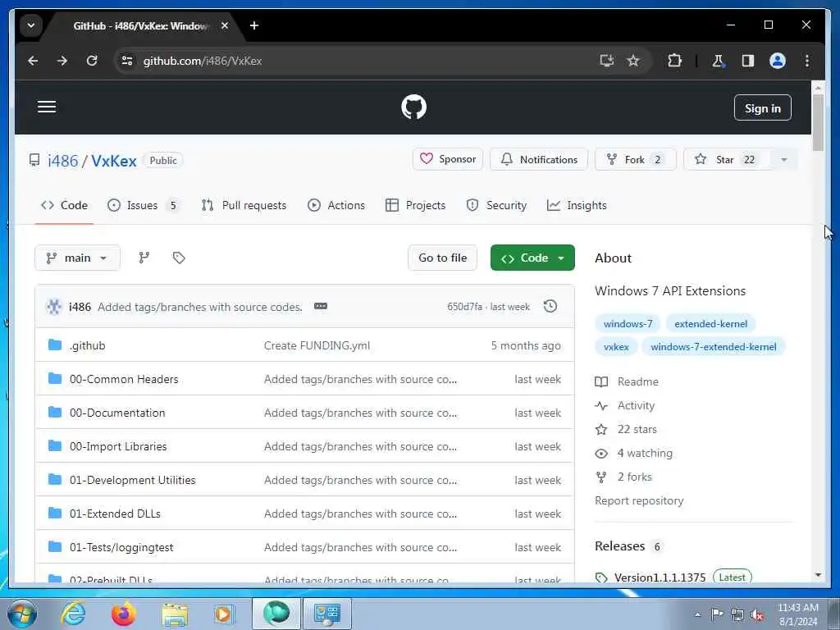Image resolution: width=840 pixels, height=630 pixels.
Task: Open site information icon in address bar
Action: click(x=127, y=61)
